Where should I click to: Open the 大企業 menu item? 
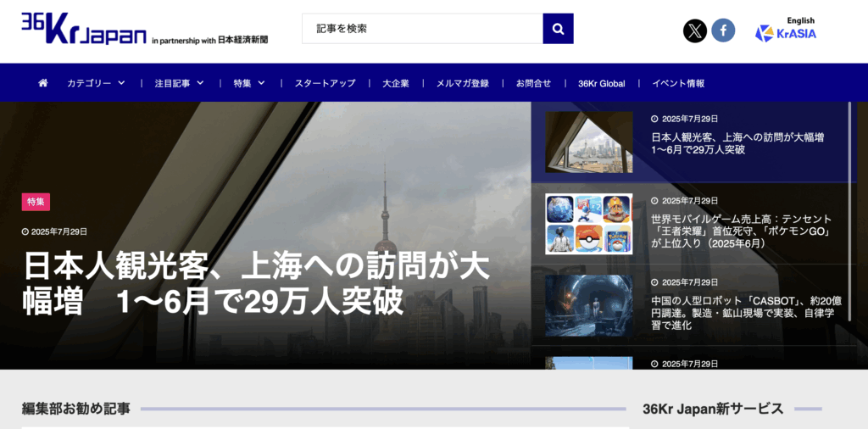tap(396, 83)
